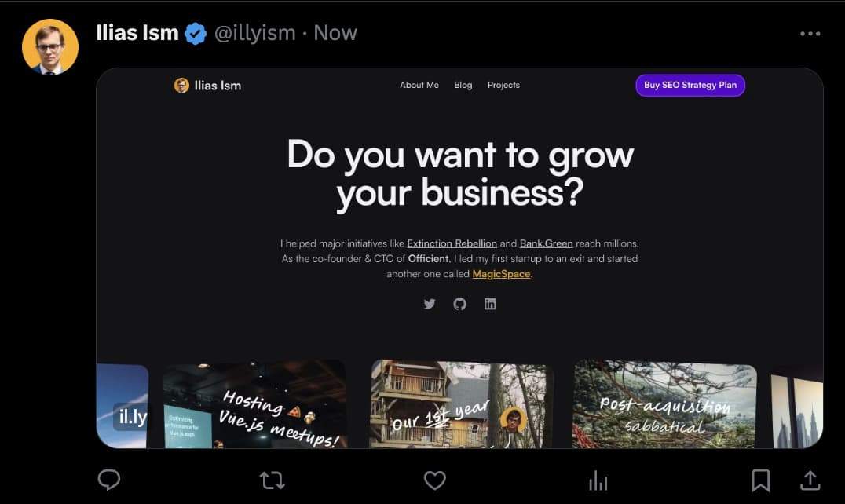Go to the Blog nav item
Image resolution: width=845 pixels, height=504 pixels.
point(463,85)
